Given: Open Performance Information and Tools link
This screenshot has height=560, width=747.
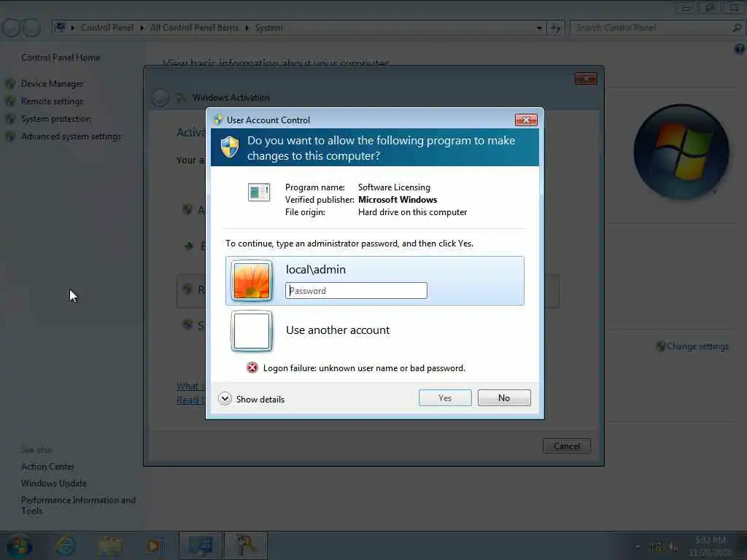Looking at the screenshot, I should coord(78,505).
